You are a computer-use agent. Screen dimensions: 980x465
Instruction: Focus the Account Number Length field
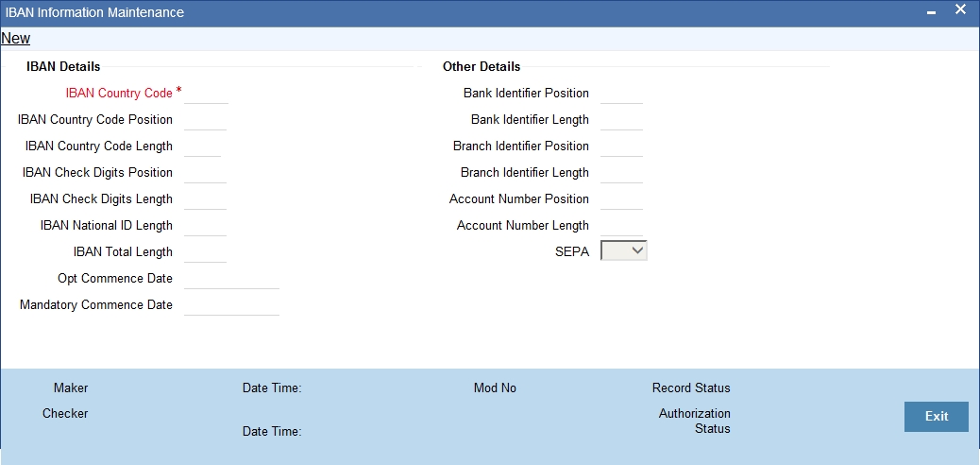pyautogui.click(x=621, y=225)
